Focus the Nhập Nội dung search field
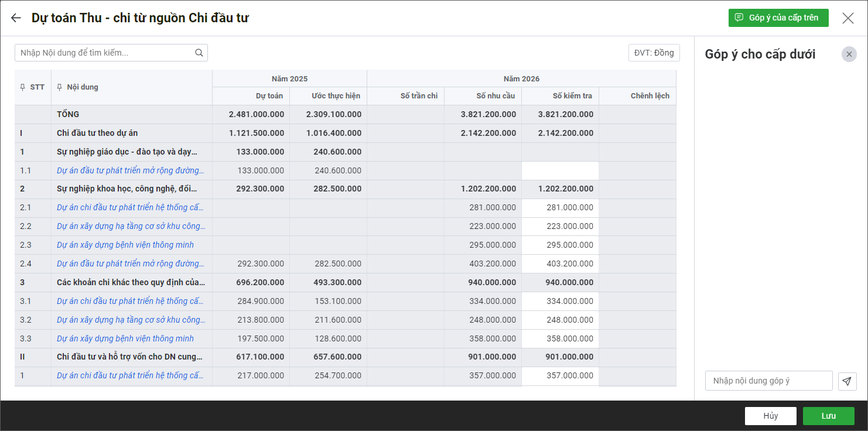This screenshot has height=431, width=868. click(105, 53)
